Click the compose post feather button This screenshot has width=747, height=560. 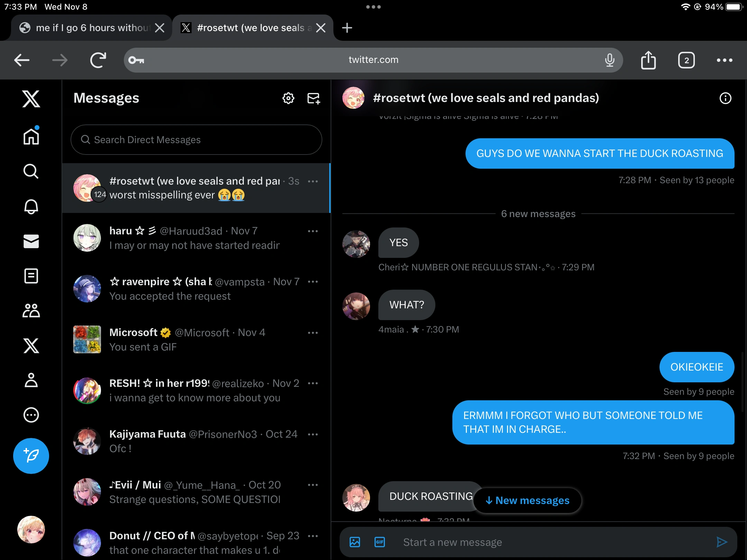coord(31,456)
